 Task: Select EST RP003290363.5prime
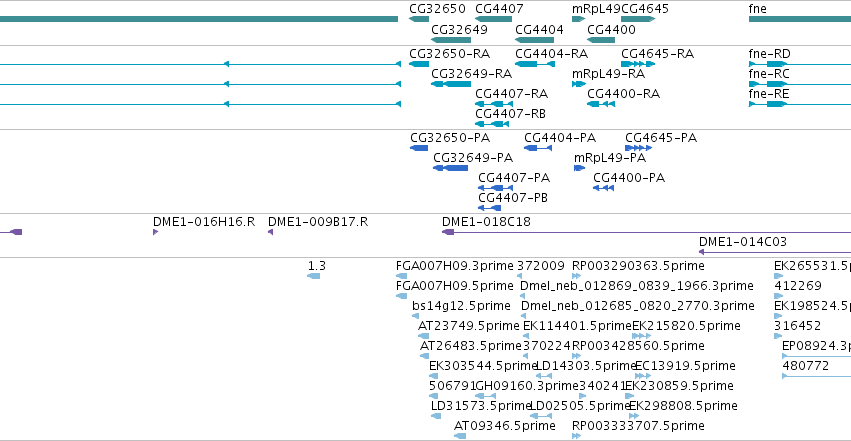coord(576,276)
